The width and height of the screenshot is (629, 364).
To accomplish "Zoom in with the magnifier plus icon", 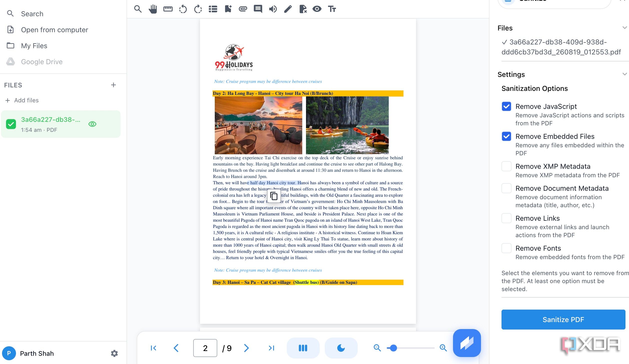I will click(x=443, y=348).
